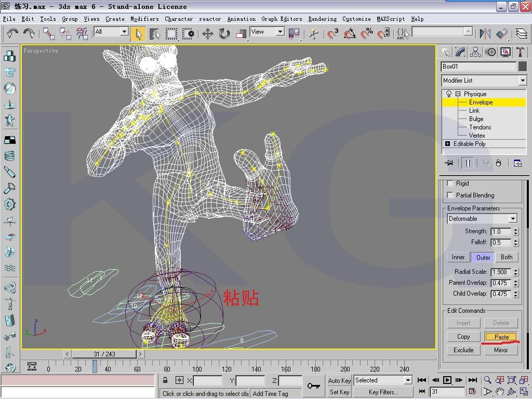The height and width of the screenshot is (399, 532).
Task: Open the Selected key filter dropdown
Action: pos(383,380)
